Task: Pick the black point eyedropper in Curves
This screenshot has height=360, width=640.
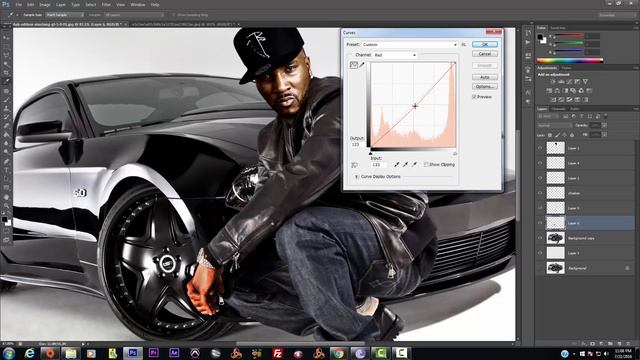Action: point(396,164)
